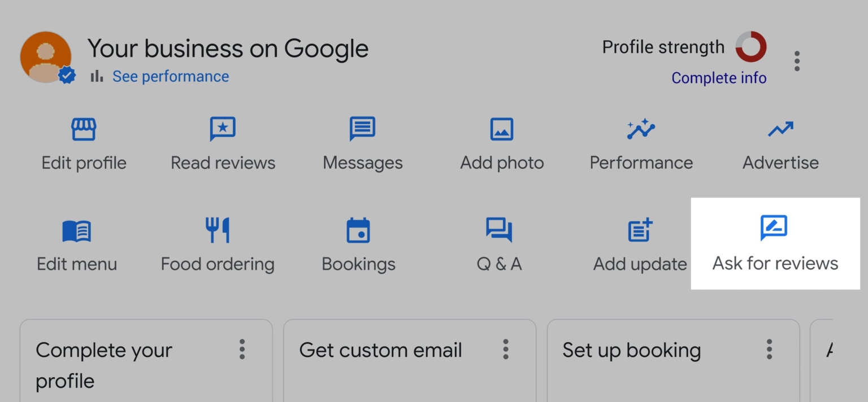
Task: Click the Add photo label
Action: tap(502, 163)
